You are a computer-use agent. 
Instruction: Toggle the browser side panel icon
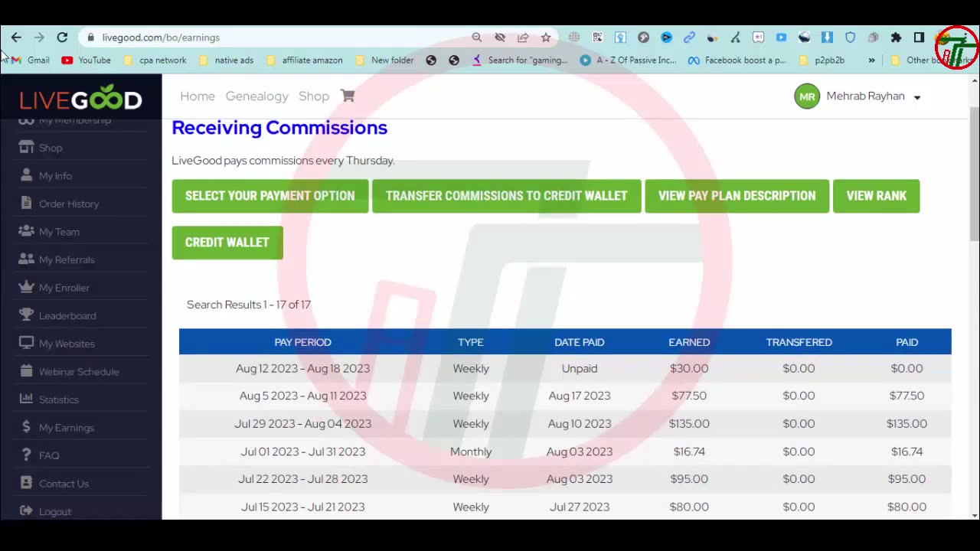(x=919, y=37)
